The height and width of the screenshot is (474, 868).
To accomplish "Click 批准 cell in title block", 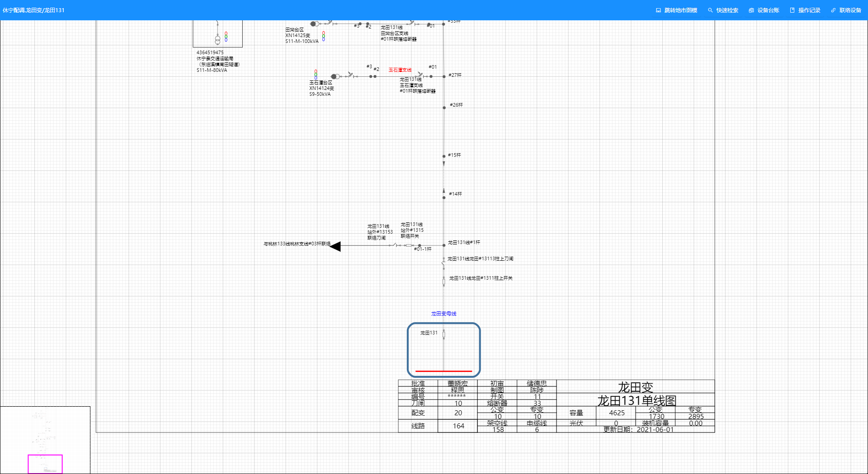I will click(x=418, y=384).
